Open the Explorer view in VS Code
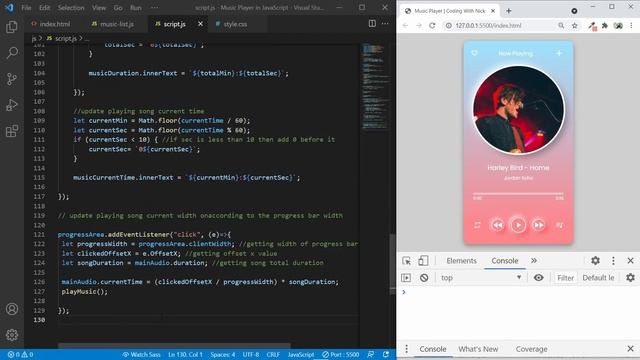Viewport: 640px width, 360px height. click(x=12, y=27)
